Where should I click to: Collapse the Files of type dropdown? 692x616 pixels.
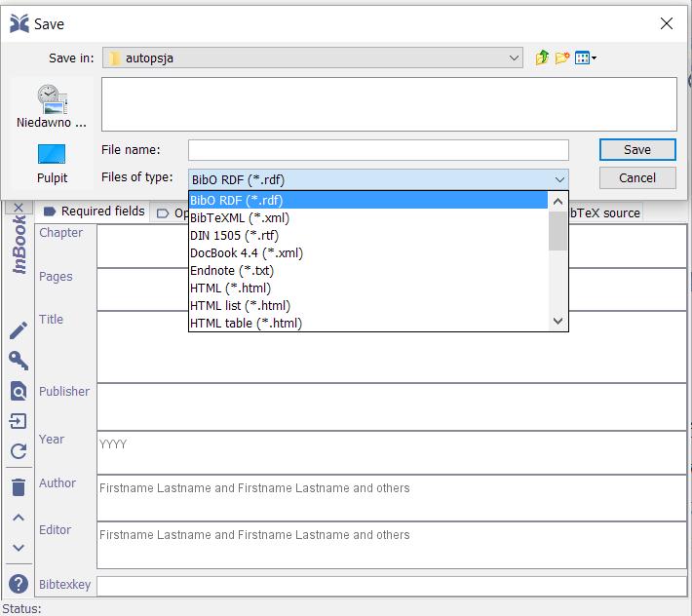point(559,179)
